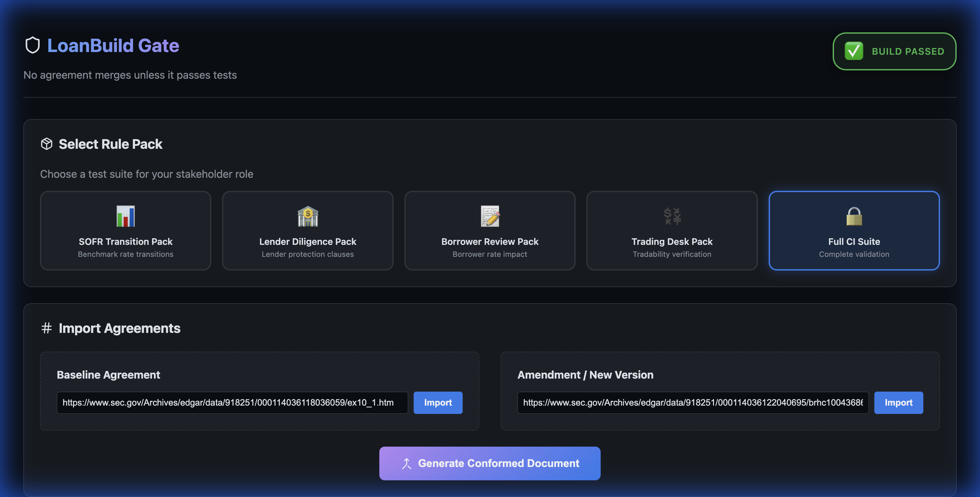Viewport: 980px width, 497px height.
Task: Choose the Lender Diligence Pack label
Action: pyautogui.click(x=307, y=241)
